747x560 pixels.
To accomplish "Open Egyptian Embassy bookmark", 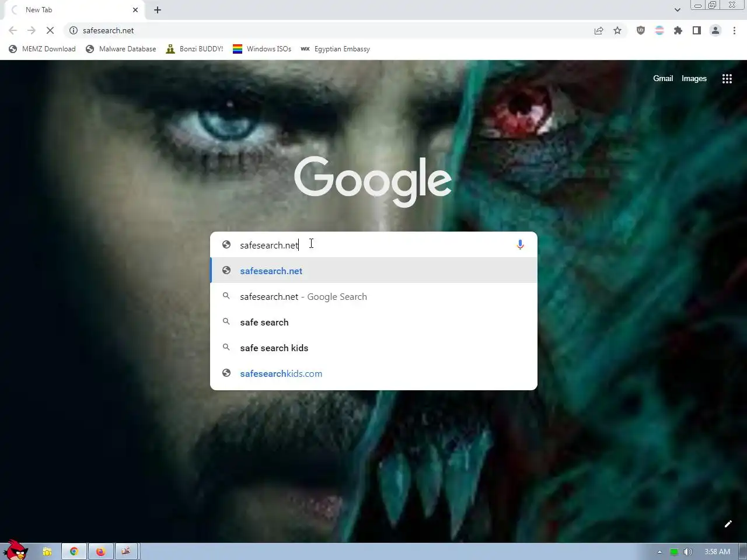I will [335, 49].
